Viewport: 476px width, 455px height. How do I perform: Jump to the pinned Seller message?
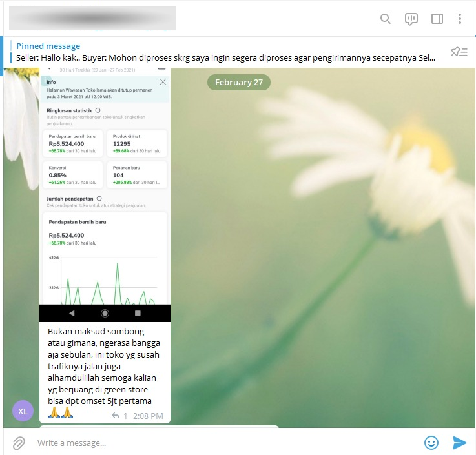226,52
